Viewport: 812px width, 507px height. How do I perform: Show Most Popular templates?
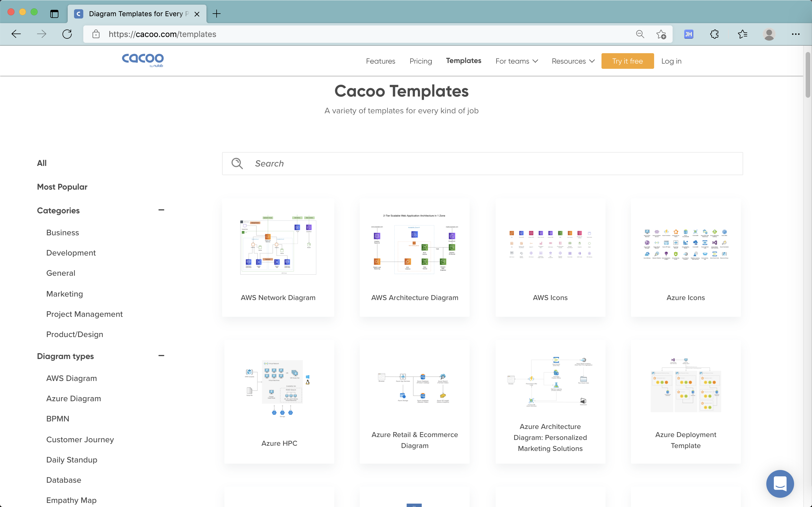pos(62,187)
